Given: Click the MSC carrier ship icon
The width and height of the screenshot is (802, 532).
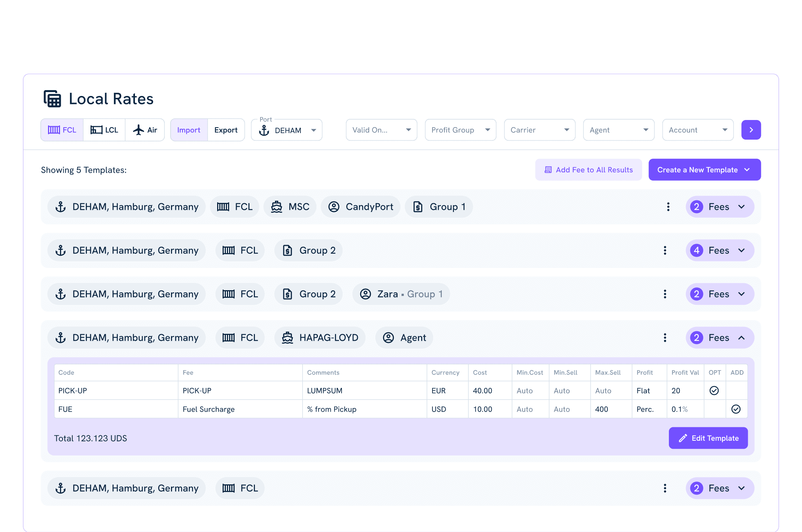Looking at the screenshot, I should [x=276, y=207].
